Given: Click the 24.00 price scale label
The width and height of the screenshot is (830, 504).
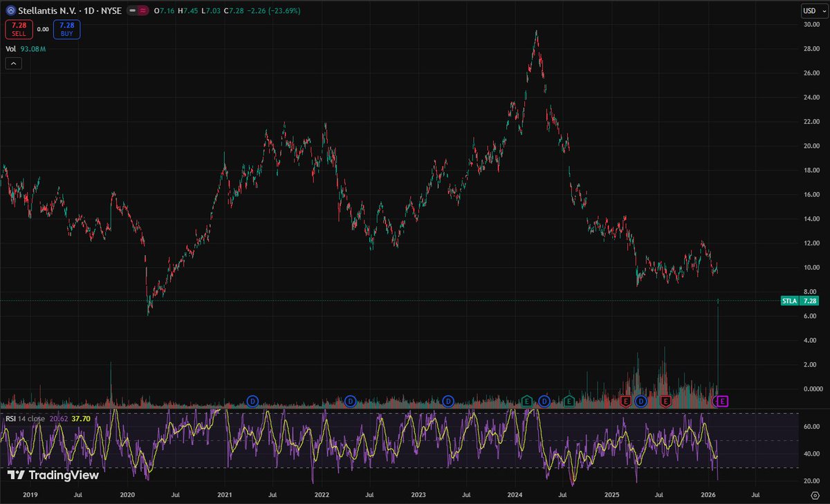Looking at the screenshot, I should click(x=811, y=97).
